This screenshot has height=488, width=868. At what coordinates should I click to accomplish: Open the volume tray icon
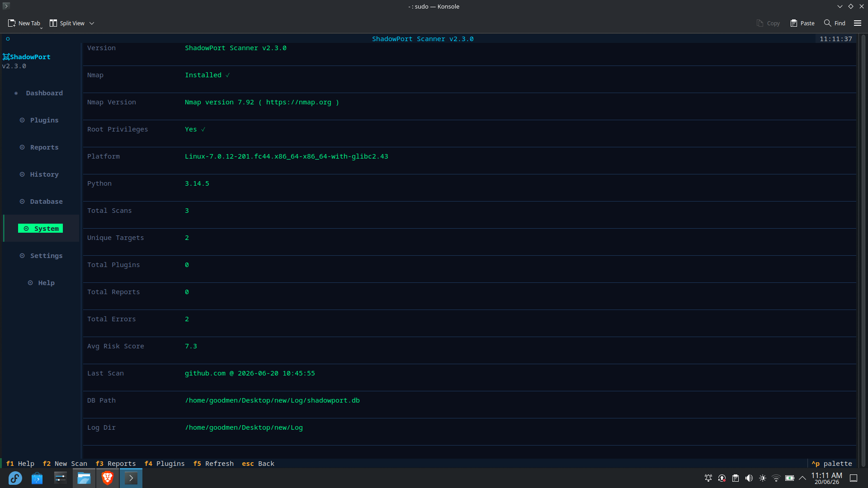click(749, 478)
